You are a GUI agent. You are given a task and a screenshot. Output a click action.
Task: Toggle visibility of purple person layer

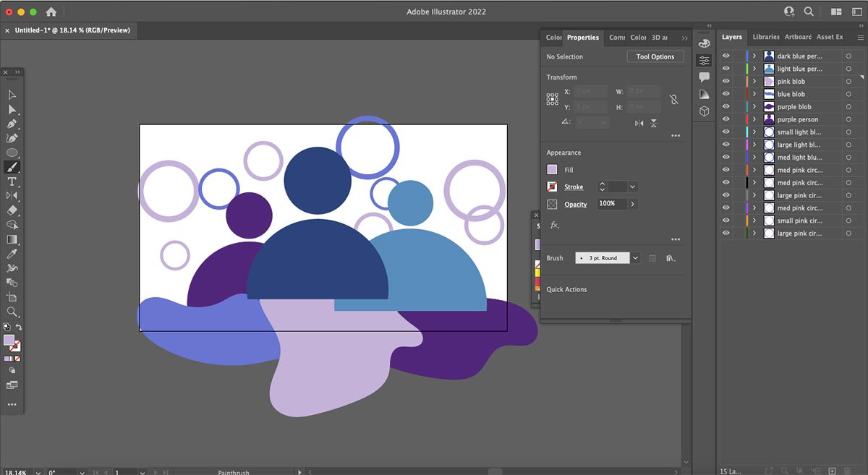click(726, 119)
